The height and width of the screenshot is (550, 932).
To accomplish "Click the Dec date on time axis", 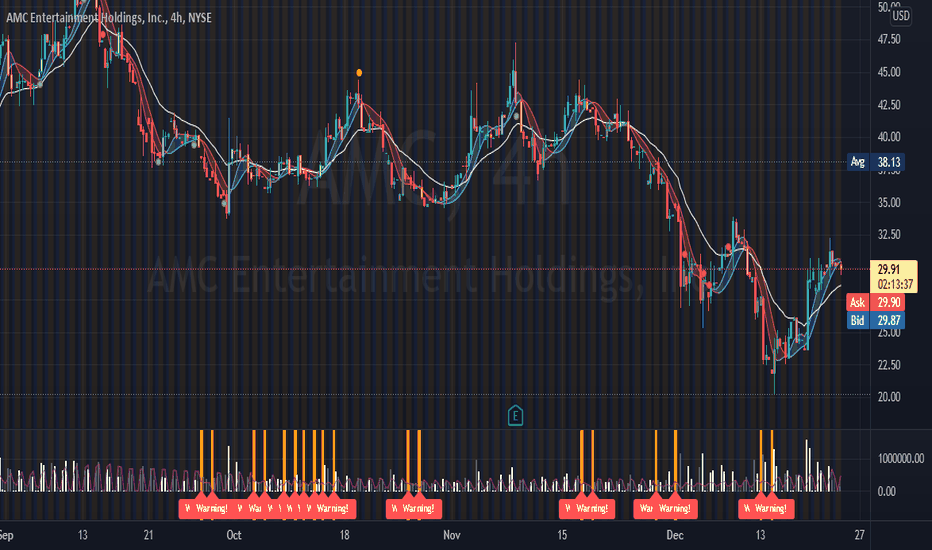I will (675, 535).
